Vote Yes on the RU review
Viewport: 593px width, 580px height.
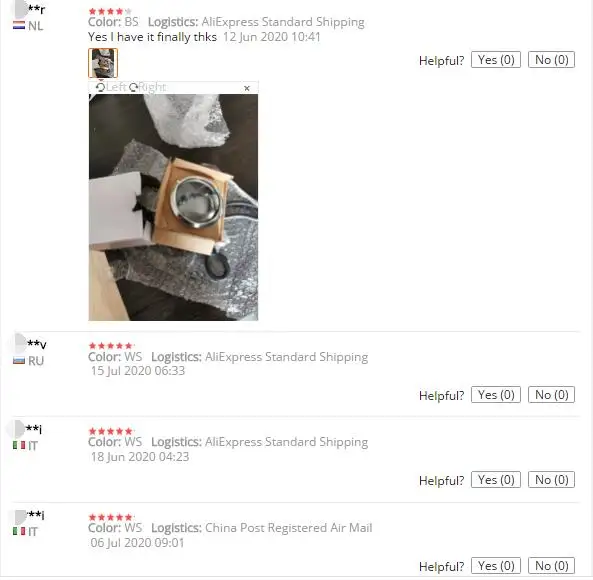pyautogui.click(x=496, y=395)
